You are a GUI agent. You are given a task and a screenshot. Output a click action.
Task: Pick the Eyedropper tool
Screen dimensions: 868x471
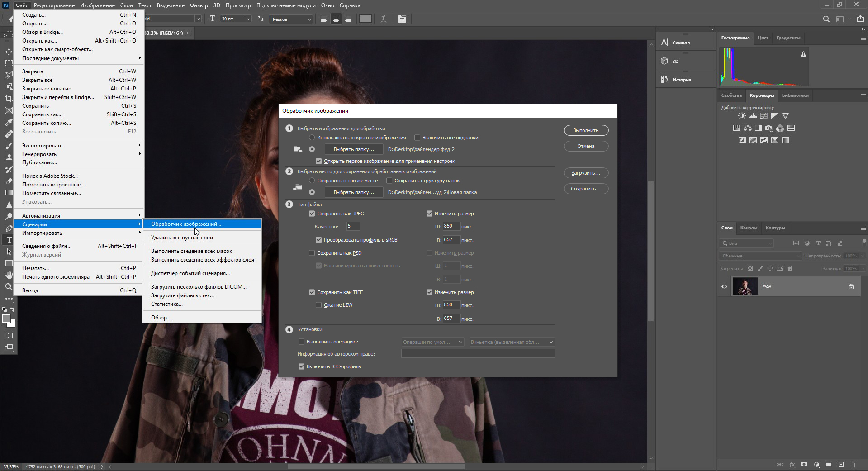pos(9,122)
